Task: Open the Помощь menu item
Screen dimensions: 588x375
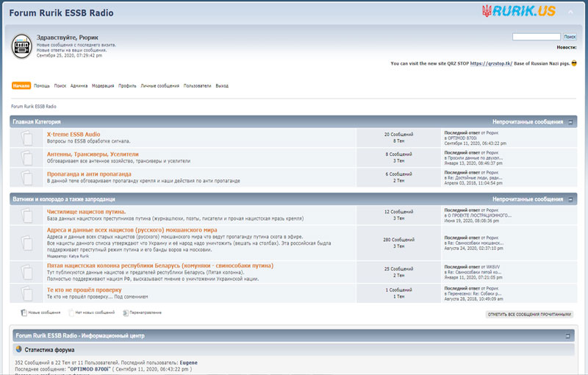Action: point(42,86)
